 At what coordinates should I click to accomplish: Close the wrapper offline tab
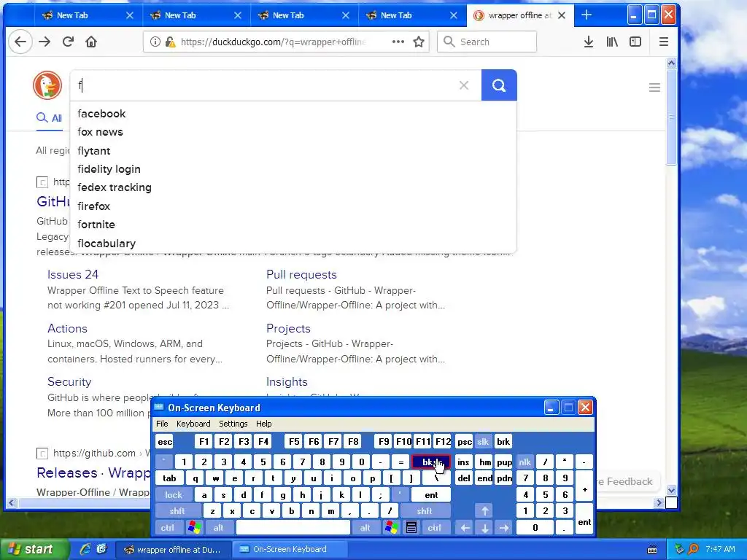[x=562, y=15]
